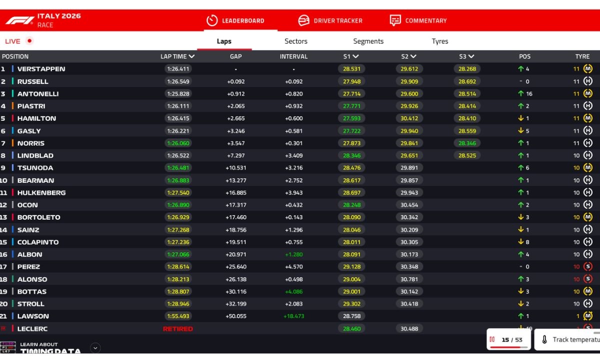The height and width of the screenshot is (364, 600).
Task: Switch to the Sectors tab
Action: coord(296,41)
